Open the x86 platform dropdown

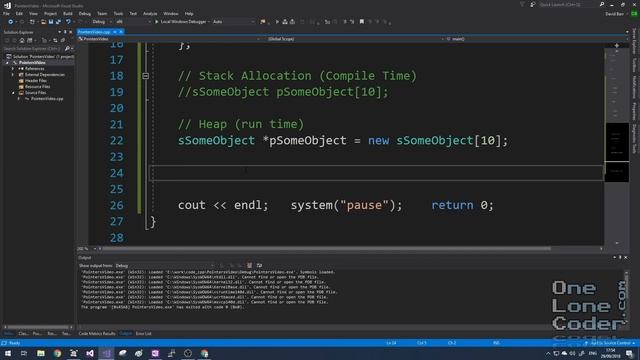pyautogui.click(x=133, y=22)
